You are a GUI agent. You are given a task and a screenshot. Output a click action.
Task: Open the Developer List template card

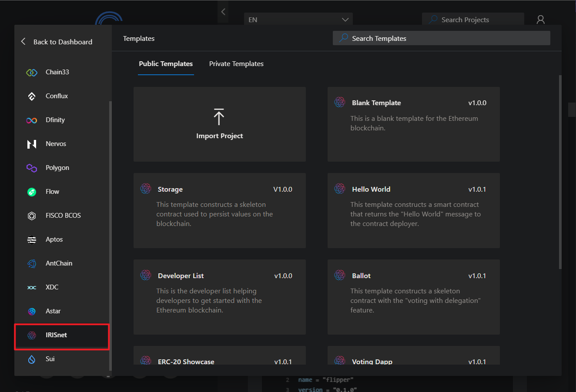(x=220, y=297)
